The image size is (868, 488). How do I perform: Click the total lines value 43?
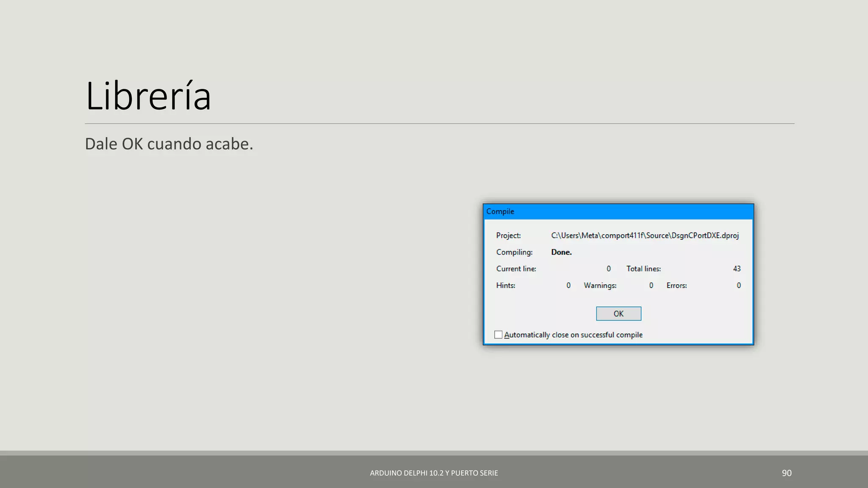click(x=737, y=269)
